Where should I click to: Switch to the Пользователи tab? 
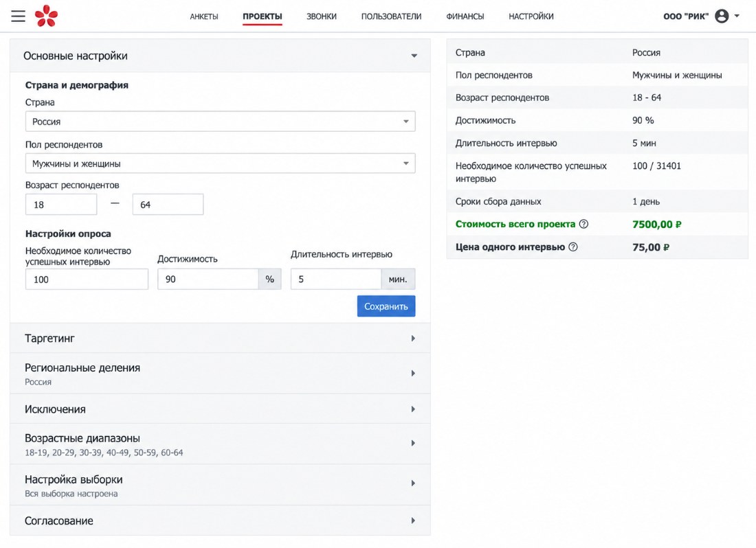tap(391, 16)
